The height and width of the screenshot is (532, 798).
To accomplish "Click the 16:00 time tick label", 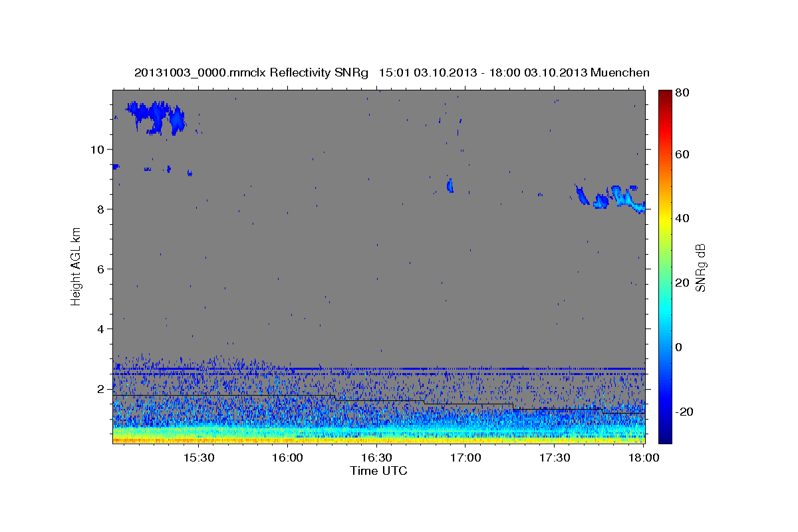I will coord(287,458).
